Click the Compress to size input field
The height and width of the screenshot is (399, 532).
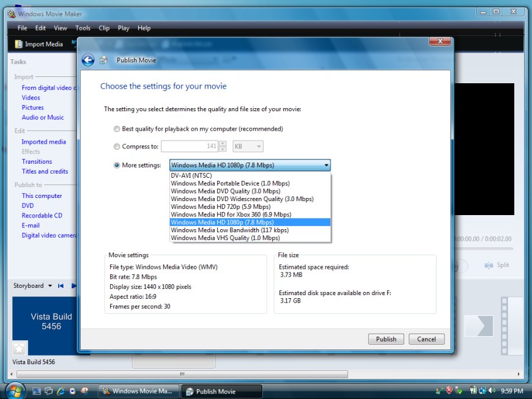pos(190,147)
